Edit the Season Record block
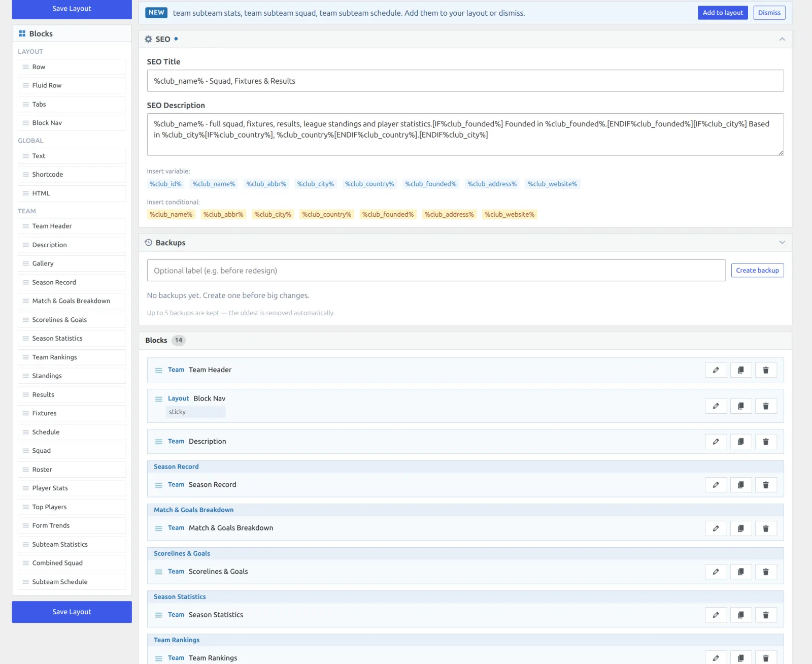 (x=716, y=485)
